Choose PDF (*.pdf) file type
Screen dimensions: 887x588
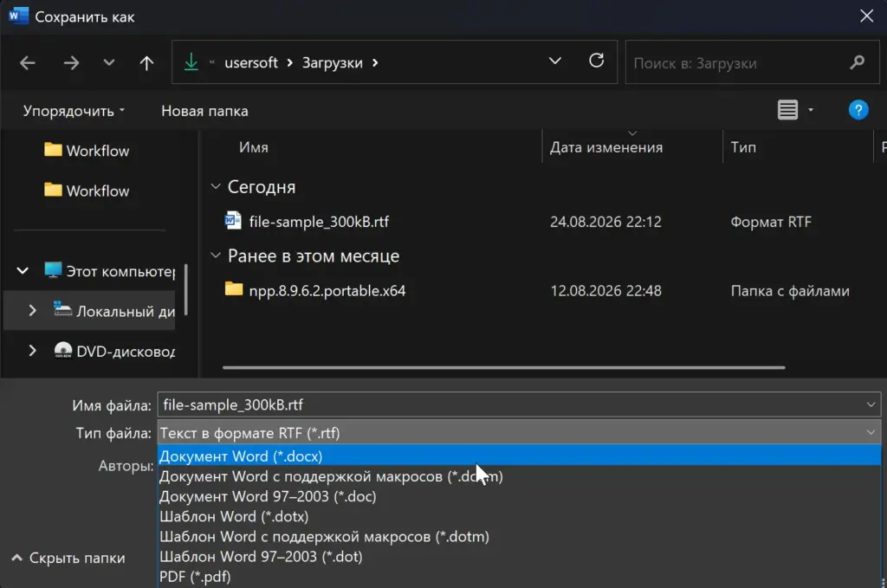pyautogui.click(x=519, y=577)
